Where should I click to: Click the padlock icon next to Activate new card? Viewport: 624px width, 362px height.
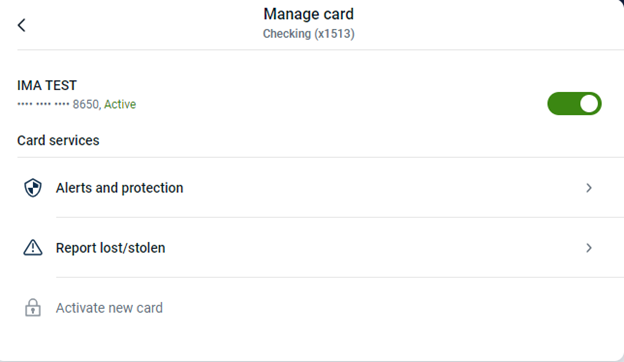[33, 308]
